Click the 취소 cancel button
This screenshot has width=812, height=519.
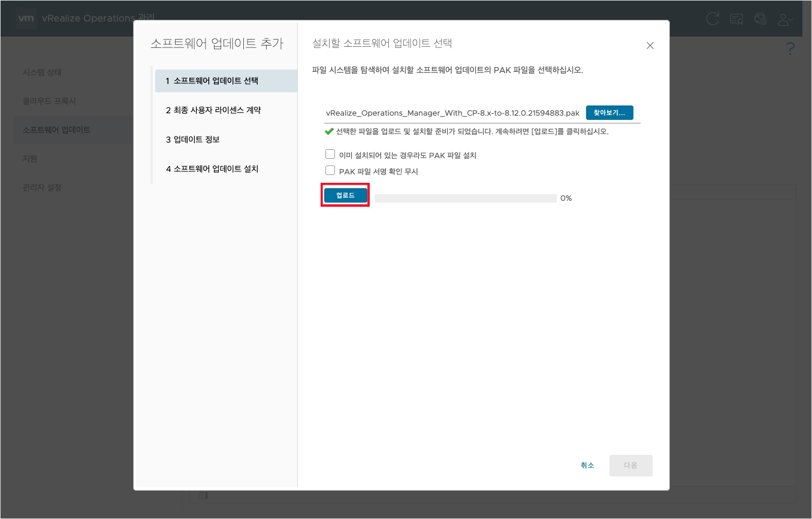click(587, 466)
